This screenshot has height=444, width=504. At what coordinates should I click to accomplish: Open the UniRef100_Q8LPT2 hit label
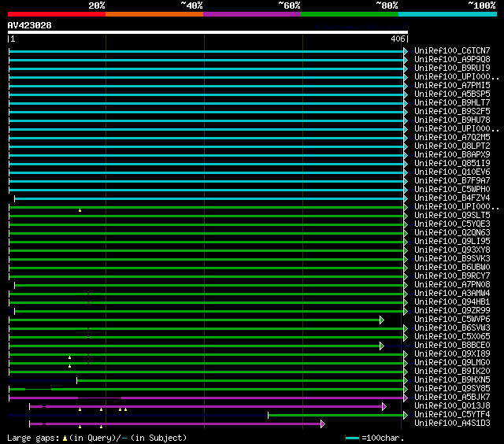pos(452,146)
